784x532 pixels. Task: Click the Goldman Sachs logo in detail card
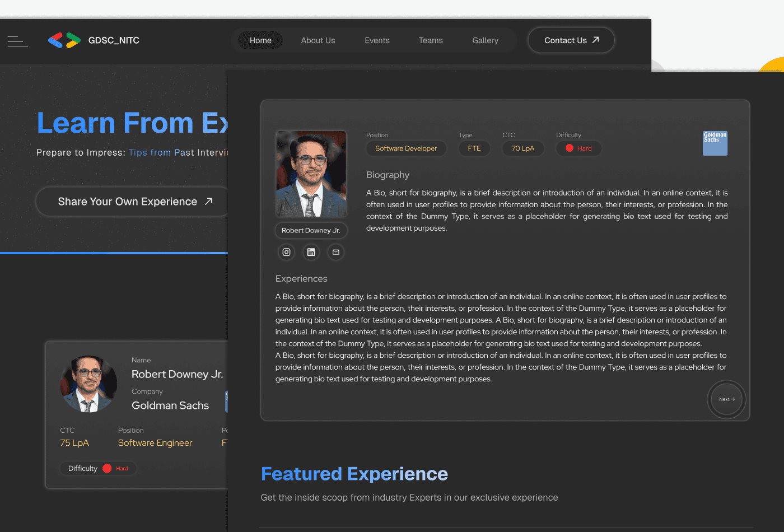715,143
